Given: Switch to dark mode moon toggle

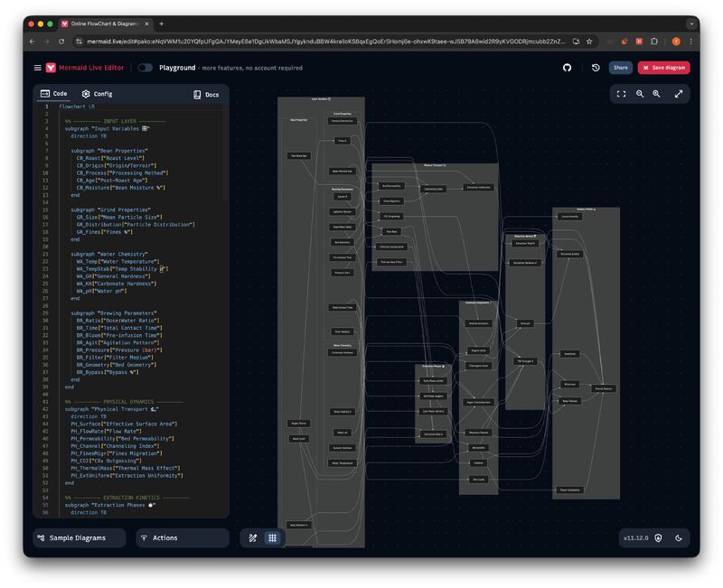Looking at the screenshot, I should pos(679,537).
